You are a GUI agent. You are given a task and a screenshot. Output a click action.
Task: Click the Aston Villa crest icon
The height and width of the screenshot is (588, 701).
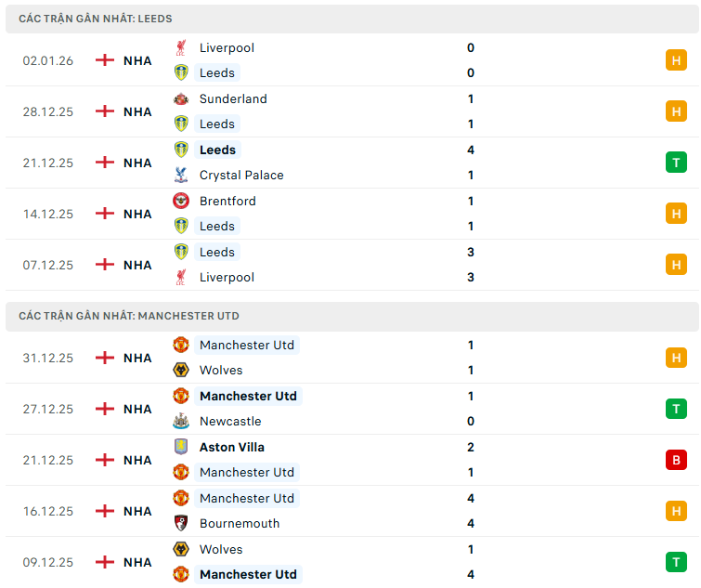point(181,447)
